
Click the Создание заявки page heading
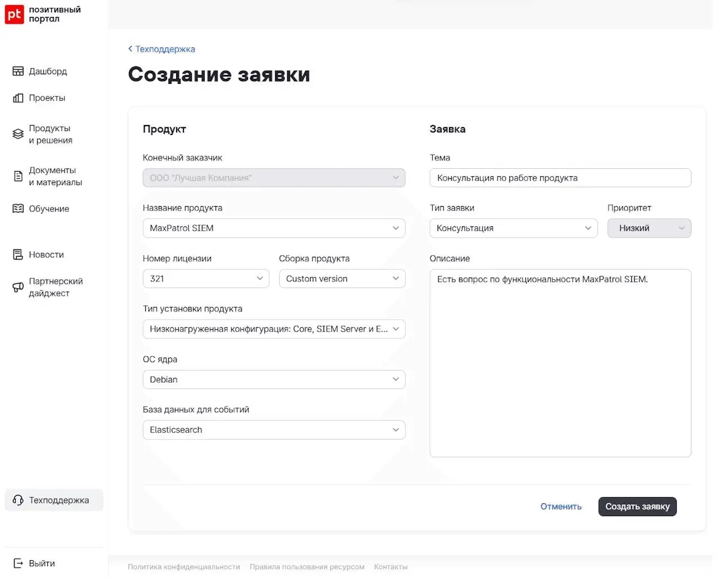tap(219, 74)
